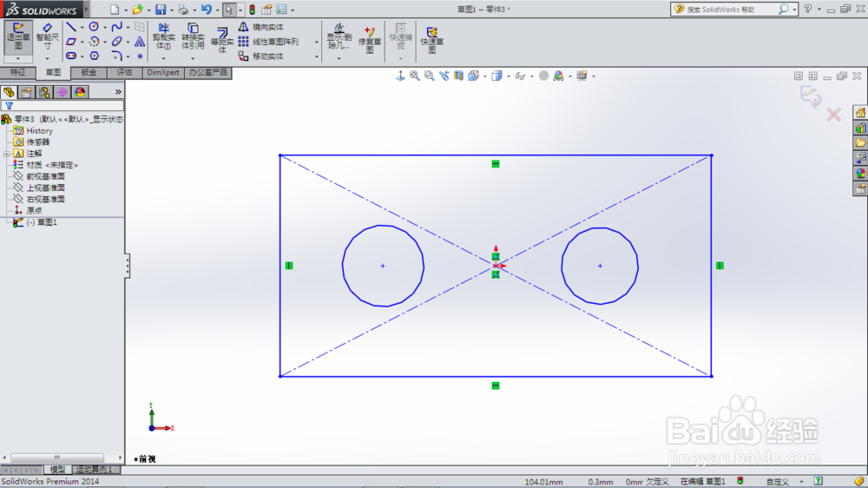Click the Print icon
Viewport: 868px width, 488px height.
click(183, 10)
